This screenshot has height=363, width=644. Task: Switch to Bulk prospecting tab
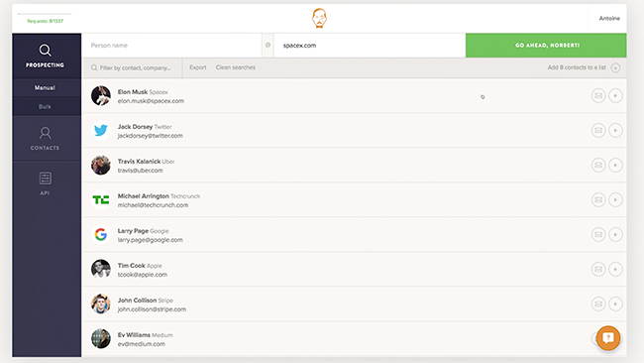pos(46,106)
